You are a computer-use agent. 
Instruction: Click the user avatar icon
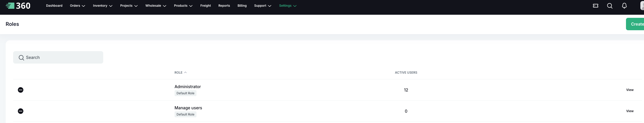[642, 6]
